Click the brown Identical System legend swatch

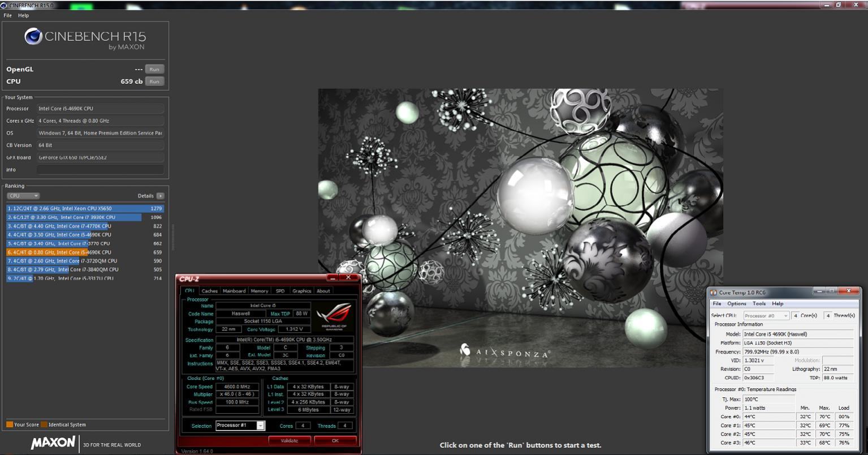click(x=44, y=424)
